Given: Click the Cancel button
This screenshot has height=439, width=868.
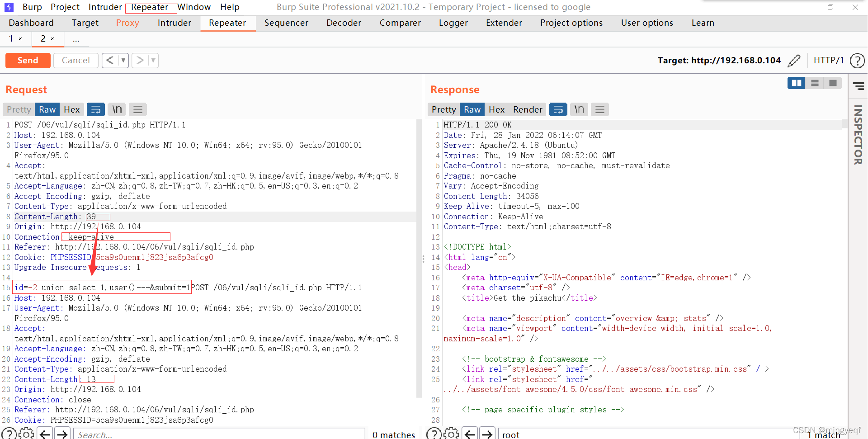Looking at the screenshot, I should (75, 60).
